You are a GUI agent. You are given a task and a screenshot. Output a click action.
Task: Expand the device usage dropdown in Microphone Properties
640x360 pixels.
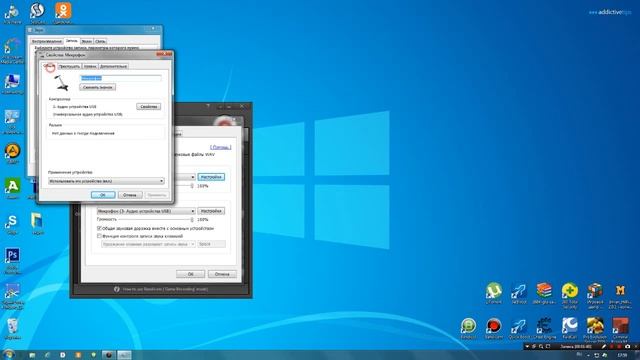pos(106,181)
